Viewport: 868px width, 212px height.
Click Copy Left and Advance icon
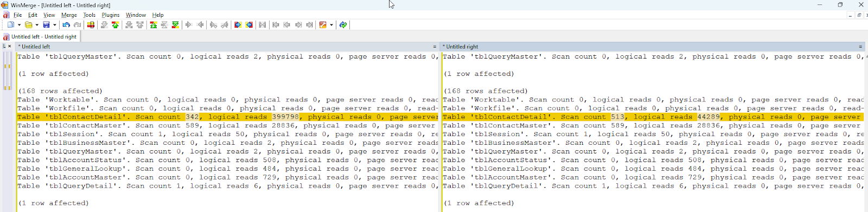point(225,25)
